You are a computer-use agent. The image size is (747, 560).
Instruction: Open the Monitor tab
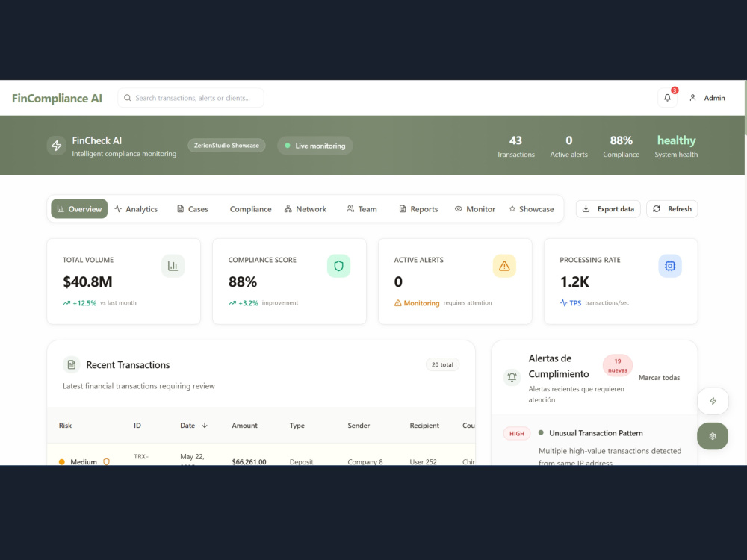pos(475,208)
